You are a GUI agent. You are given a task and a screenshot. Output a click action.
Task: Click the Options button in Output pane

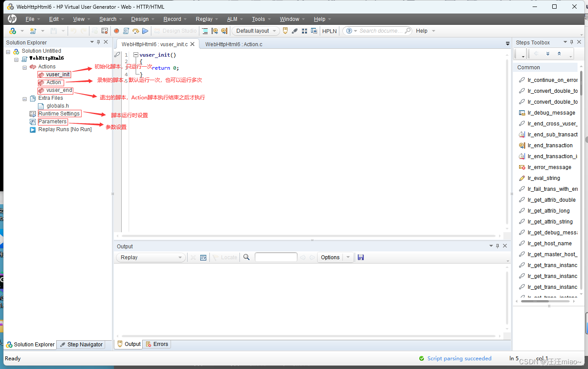point(330,257)
